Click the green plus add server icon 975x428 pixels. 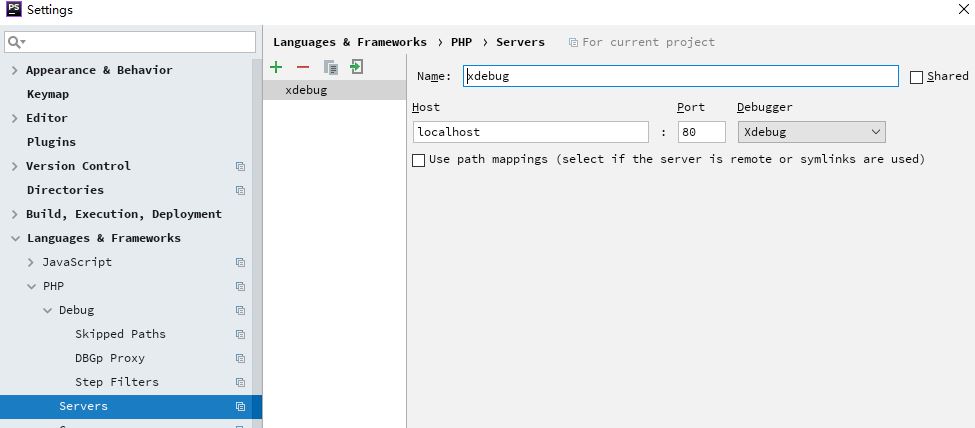point(276,68)
